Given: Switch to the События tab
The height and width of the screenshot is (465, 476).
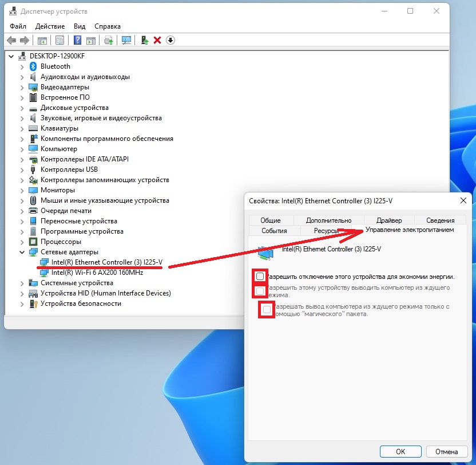Looking at the screenshot, I should 274,231.
